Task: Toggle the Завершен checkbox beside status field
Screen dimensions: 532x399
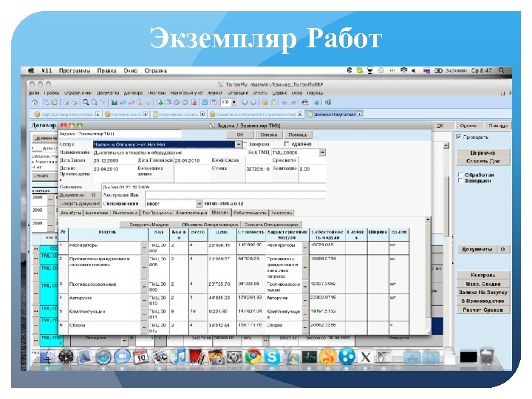Action: 245,144
